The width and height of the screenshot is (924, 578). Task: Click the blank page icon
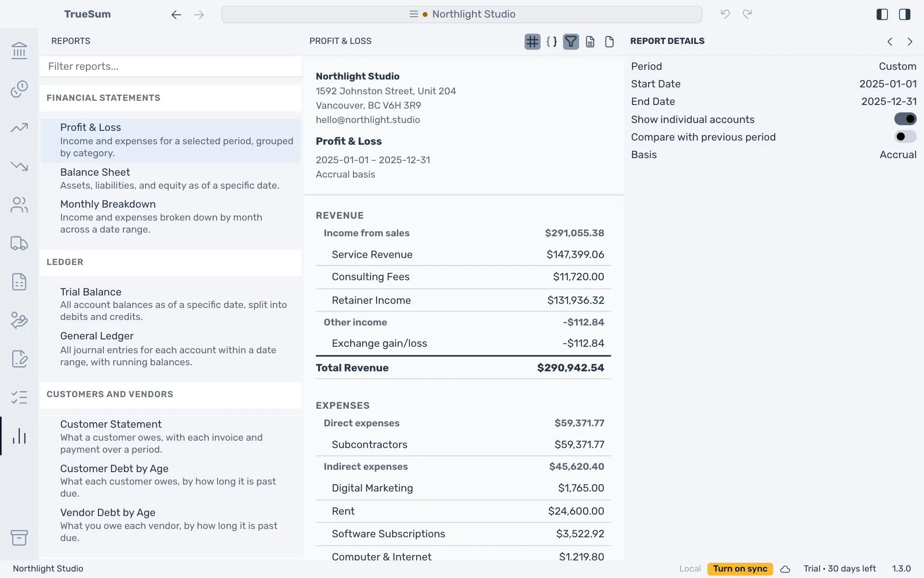[609, 42]
